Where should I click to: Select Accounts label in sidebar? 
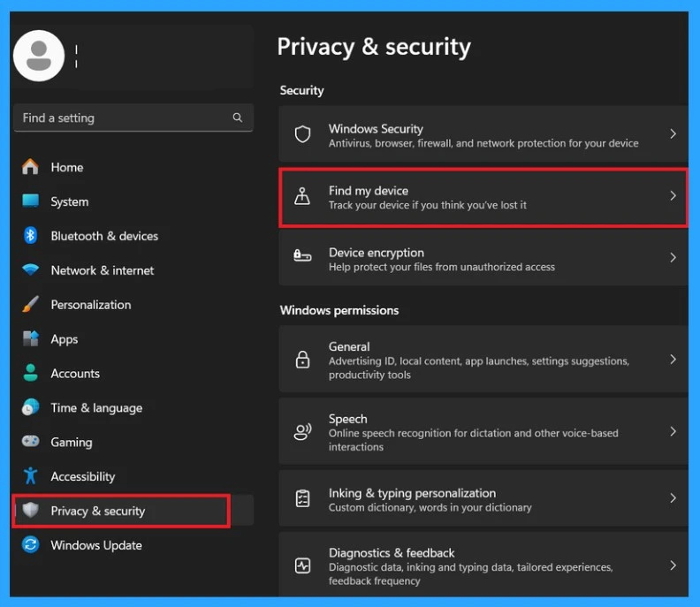[75, 374]
